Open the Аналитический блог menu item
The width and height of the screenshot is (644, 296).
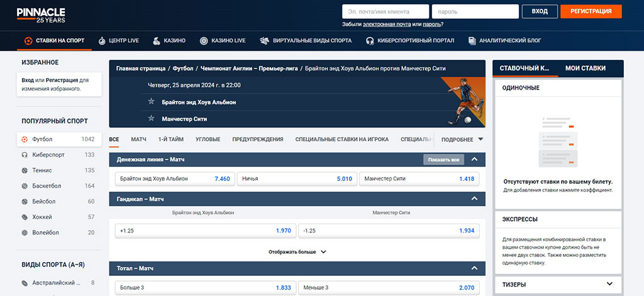[x=504, y=41]
